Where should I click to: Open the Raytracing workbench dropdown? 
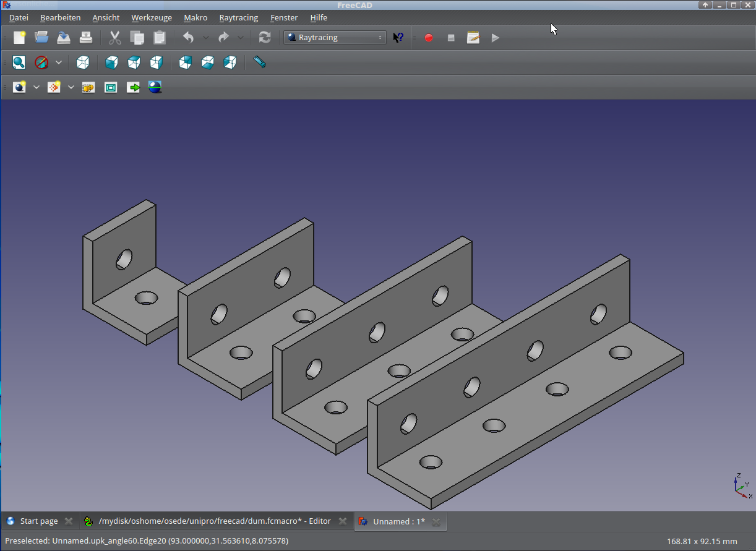coord(335,38)
